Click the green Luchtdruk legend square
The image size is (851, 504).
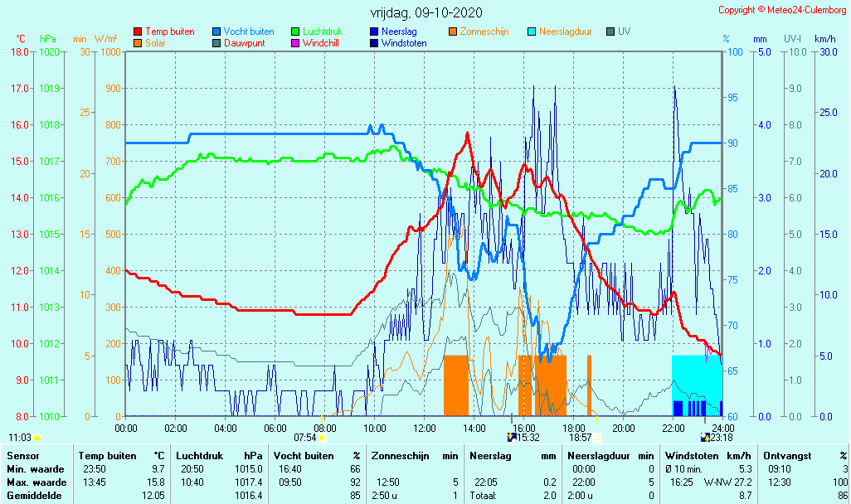[x=295, y=31]
